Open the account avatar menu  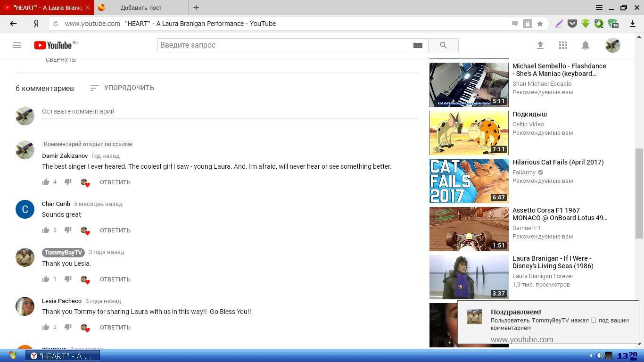click(x=613, y=45)
